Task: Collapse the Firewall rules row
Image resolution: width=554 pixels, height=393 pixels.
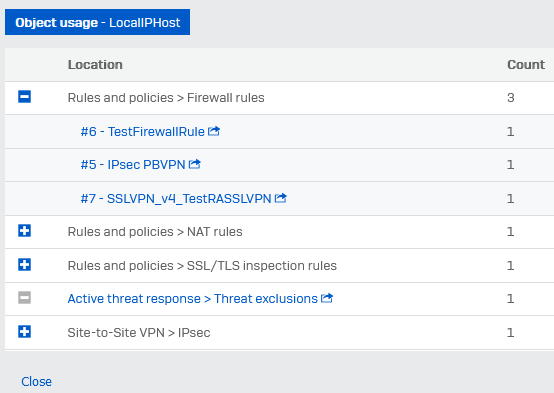Action: [x=24, y=96]
